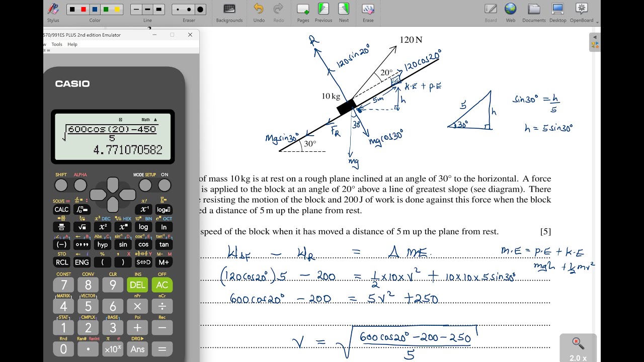Pick the black pen color swatch
This screenshot has height=362, width=644.
(72, 10)
